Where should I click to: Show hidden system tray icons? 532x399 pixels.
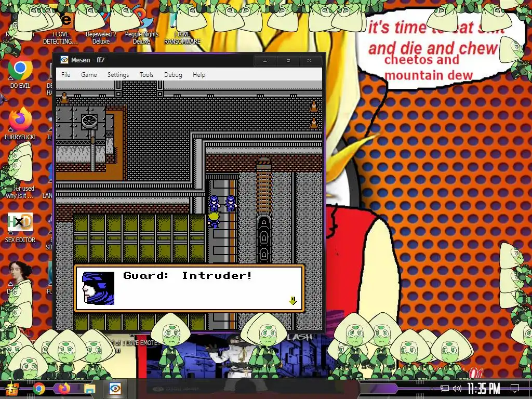432,389
